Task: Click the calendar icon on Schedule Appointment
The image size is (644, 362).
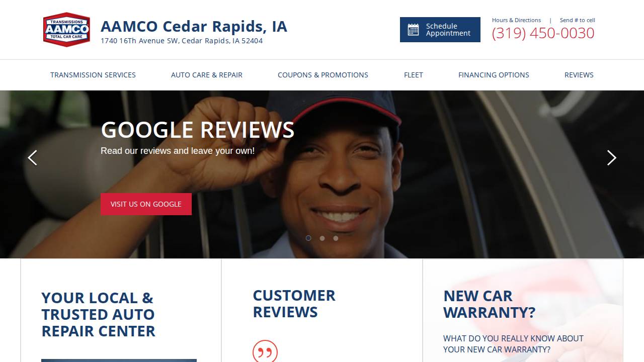Action: (413, 30)
